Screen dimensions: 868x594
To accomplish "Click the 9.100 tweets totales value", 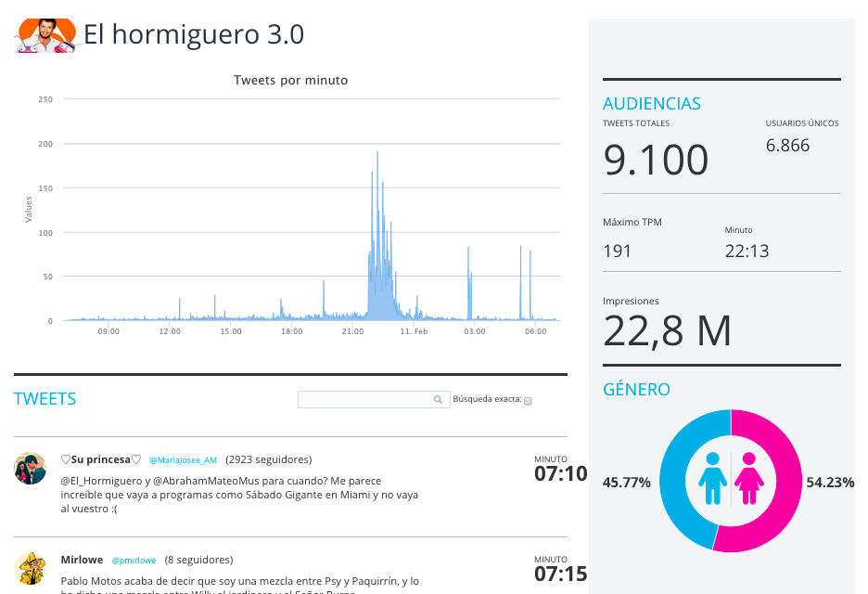I will pyautogui.click(x=656, y=161).
